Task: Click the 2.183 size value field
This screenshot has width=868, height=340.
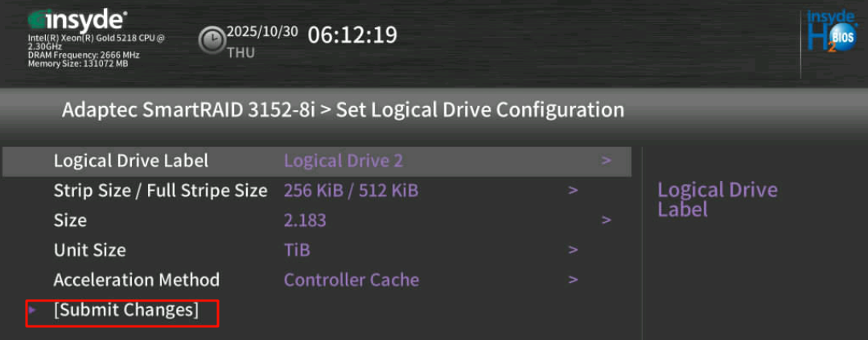Action: pyautogui.click(x=305, y=220)
